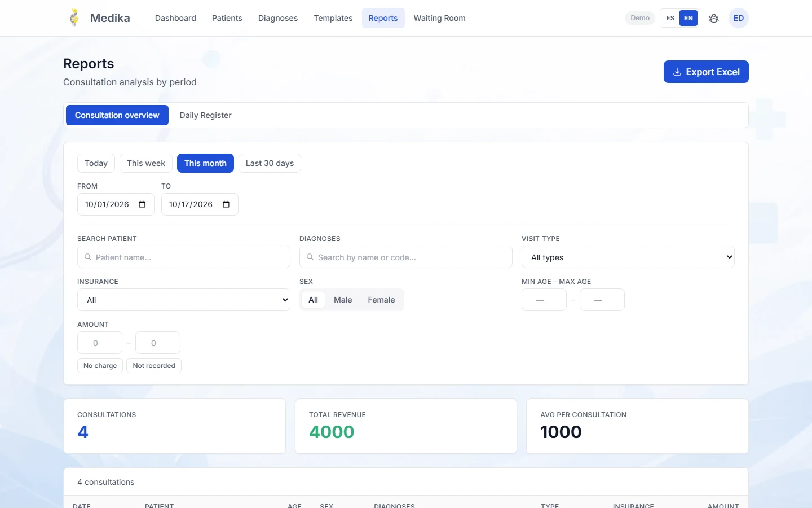The height and width of the screenshot is (508, 812).
Task: Click the magnifier icon in Diagnoses search
Action: (310, 257)
